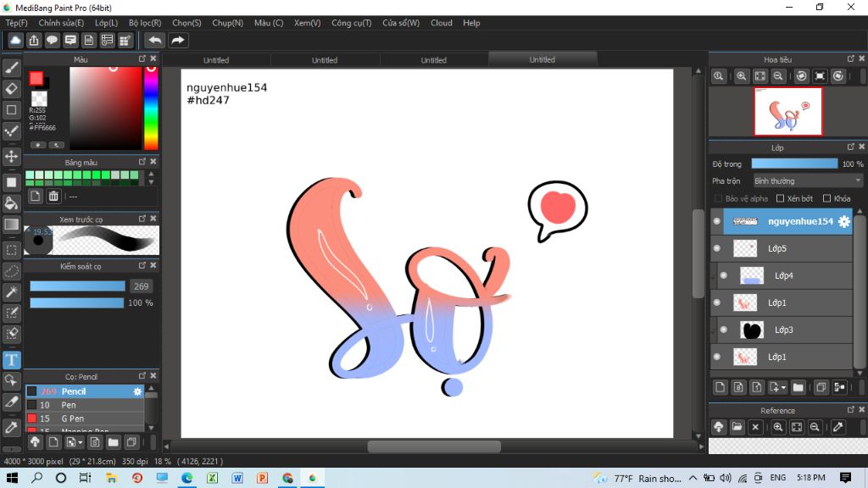This screenshot has width=868, height=488.
Task: Open the Tệp(F) menu
Action: [17, 23]
